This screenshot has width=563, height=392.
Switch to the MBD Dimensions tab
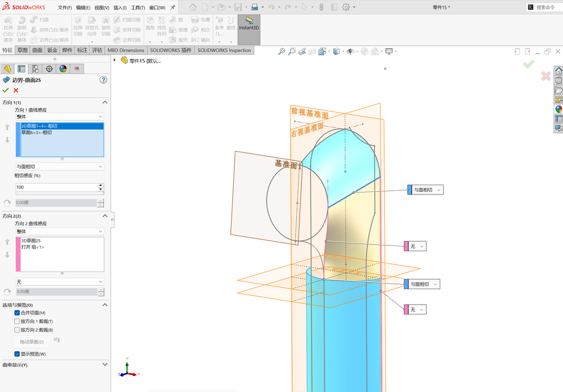click(126, 50)
